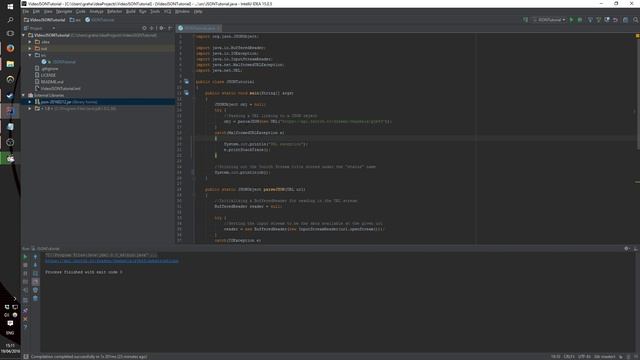The image size is (640, 360).
Task: Open the Navigate menu
Action: tap(64, 11)
